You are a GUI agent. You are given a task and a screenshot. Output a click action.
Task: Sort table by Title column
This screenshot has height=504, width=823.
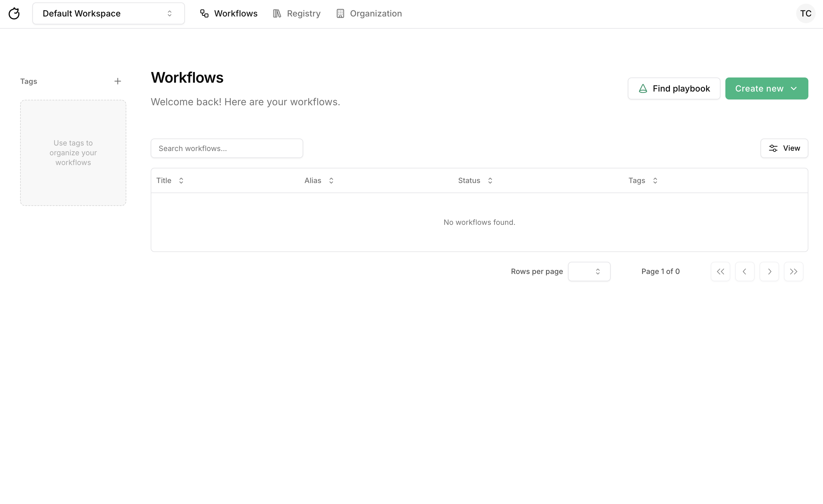(x=170, y=181)
